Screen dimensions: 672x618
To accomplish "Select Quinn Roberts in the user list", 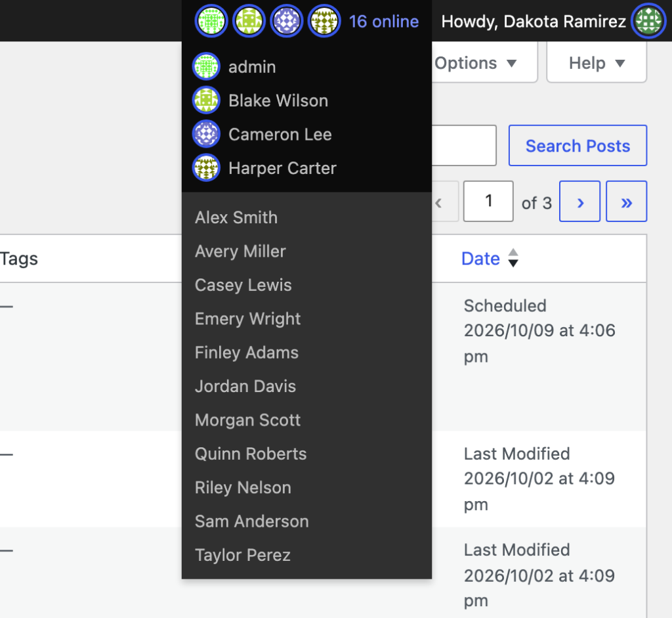I will [x=251, y=454].
